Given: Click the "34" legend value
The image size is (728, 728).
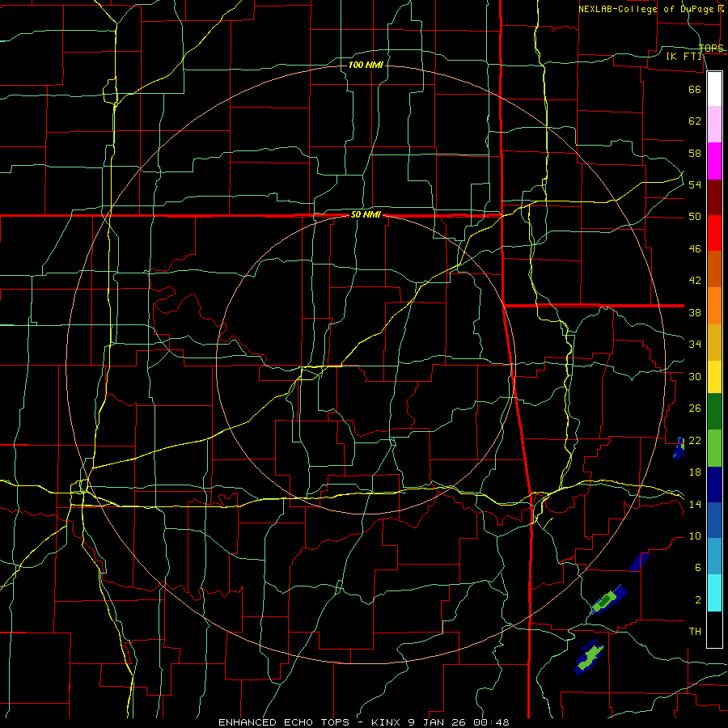Looking at the screenshot, I should (x=695, y=345).
